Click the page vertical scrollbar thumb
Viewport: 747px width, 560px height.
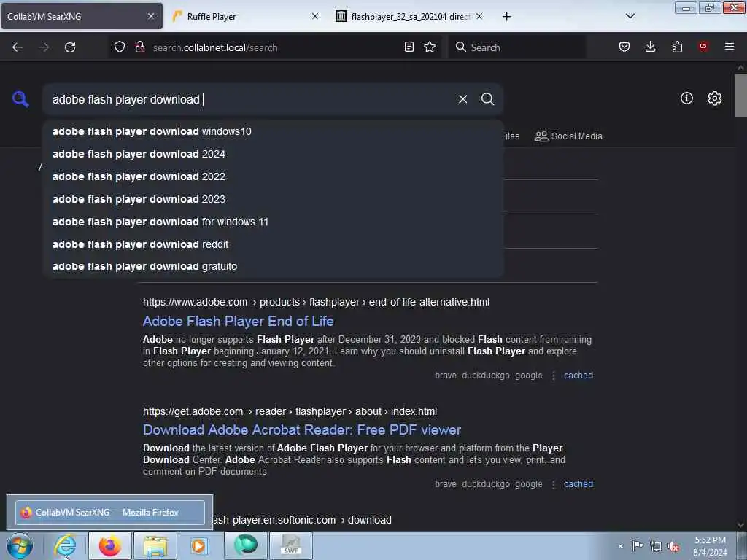click(x=740, y=96)
